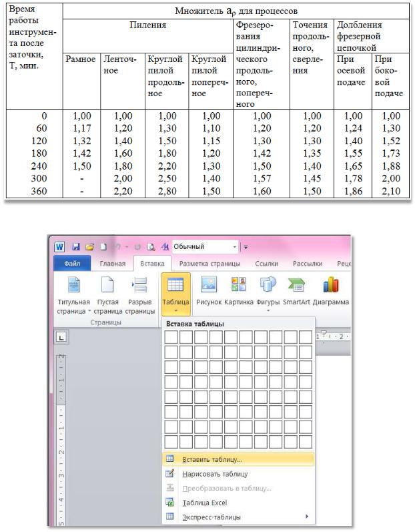Click the Множитель aρ для процессов header
Screen dimensions: 415x532
(236, 11)
